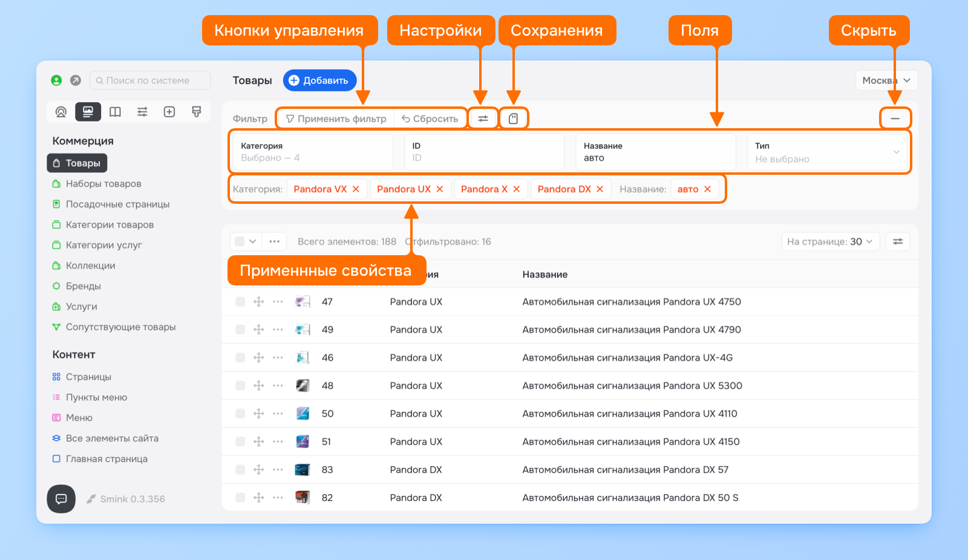
Task: Open thumbnail of product 51
Action: click(x=302, y=441)
